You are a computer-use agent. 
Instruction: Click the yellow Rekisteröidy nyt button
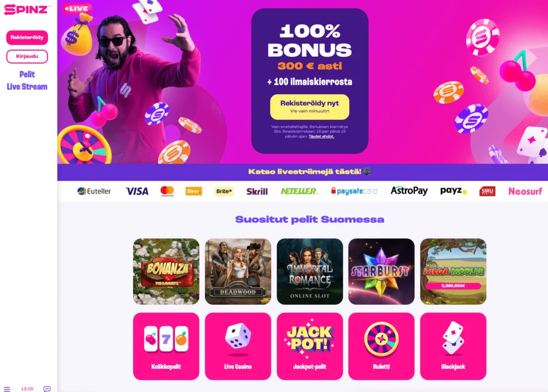click(x=310, y=106)
